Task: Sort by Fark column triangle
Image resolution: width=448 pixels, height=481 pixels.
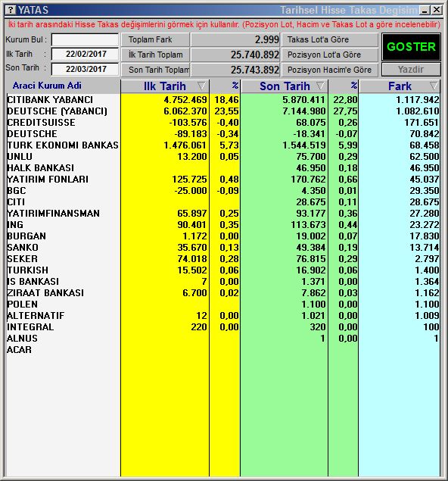Action: click(x=434, y=86)
